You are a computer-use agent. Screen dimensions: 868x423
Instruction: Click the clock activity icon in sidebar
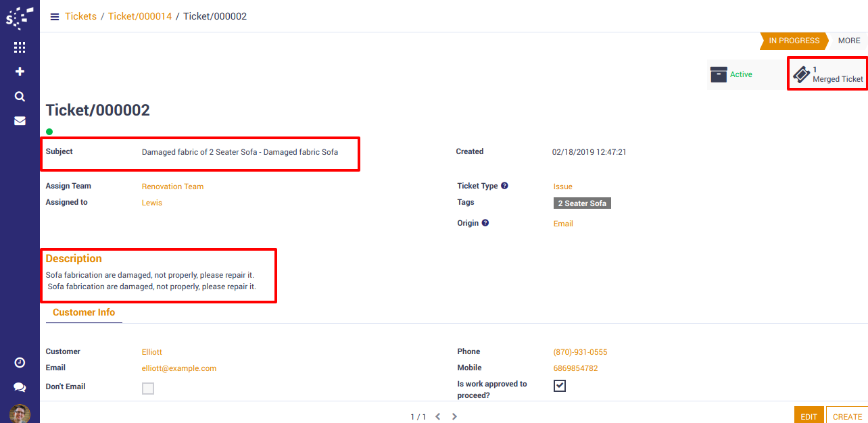[x=20, y=363]
